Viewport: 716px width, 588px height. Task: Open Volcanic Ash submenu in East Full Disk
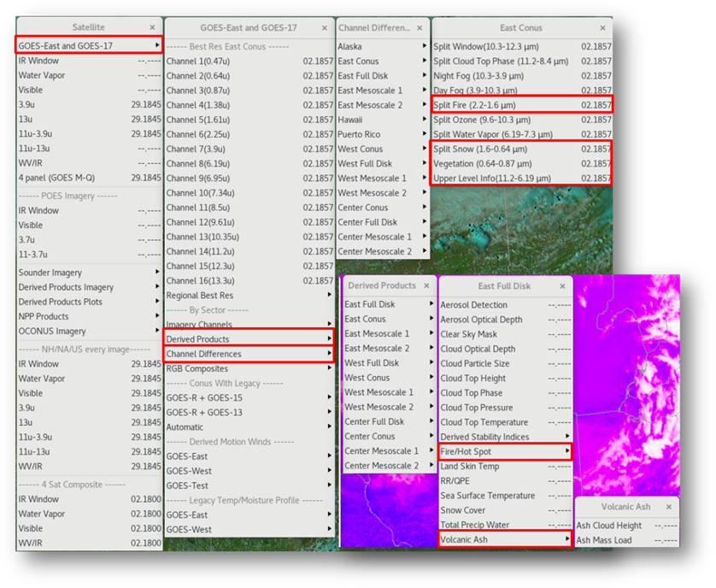(505, 539)
